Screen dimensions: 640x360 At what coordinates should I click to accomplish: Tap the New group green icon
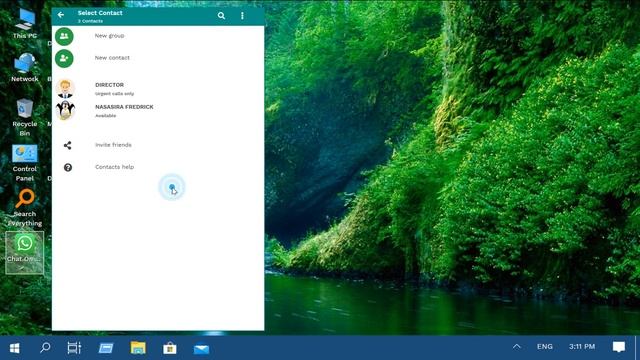[64, 36]
